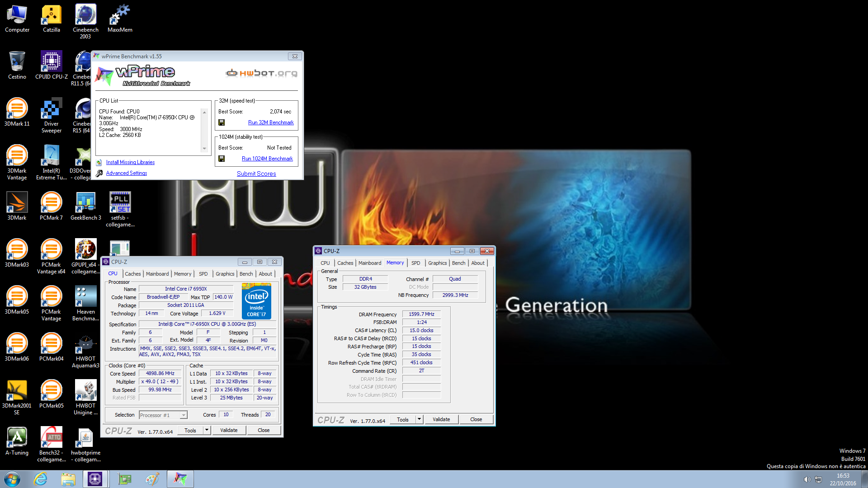Viewport: 868px width, 488px height.
Task: Click the Core Voltage 1.629 V value
Action: coord(217,313)
